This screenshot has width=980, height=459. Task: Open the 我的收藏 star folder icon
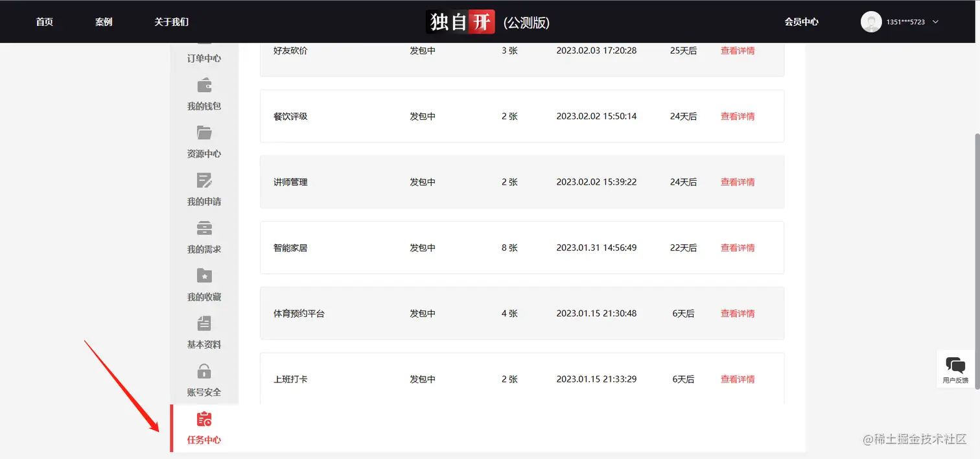coord(204,276)
